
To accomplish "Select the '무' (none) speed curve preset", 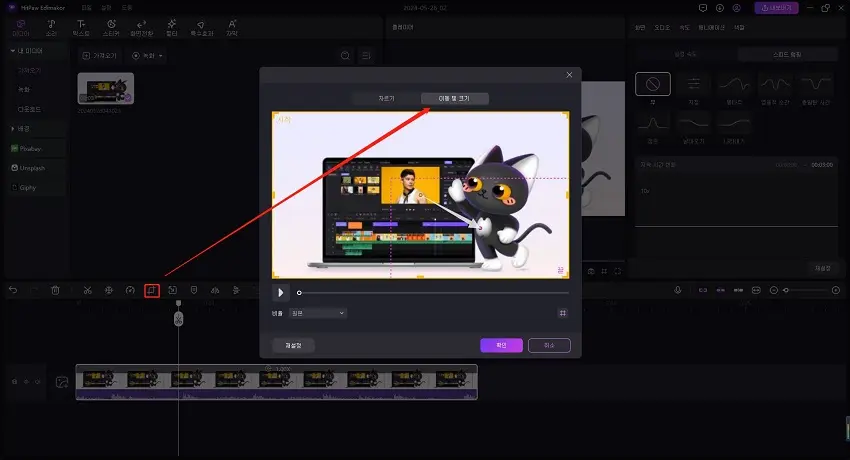I will pos(653,85).
